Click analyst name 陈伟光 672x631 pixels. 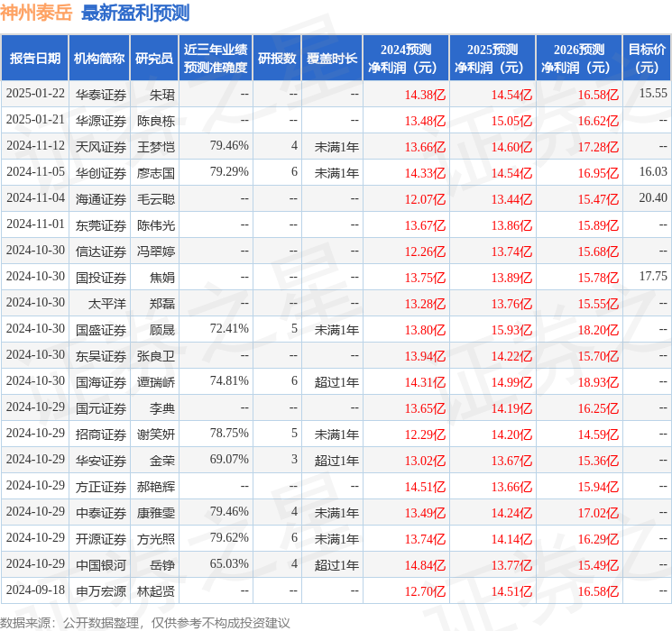156,225
